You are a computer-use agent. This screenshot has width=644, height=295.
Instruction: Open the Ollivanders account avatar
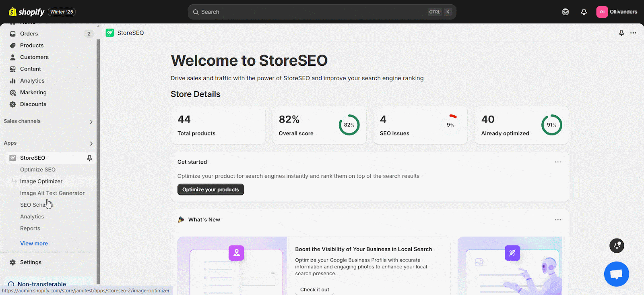[x=602, y=12]
